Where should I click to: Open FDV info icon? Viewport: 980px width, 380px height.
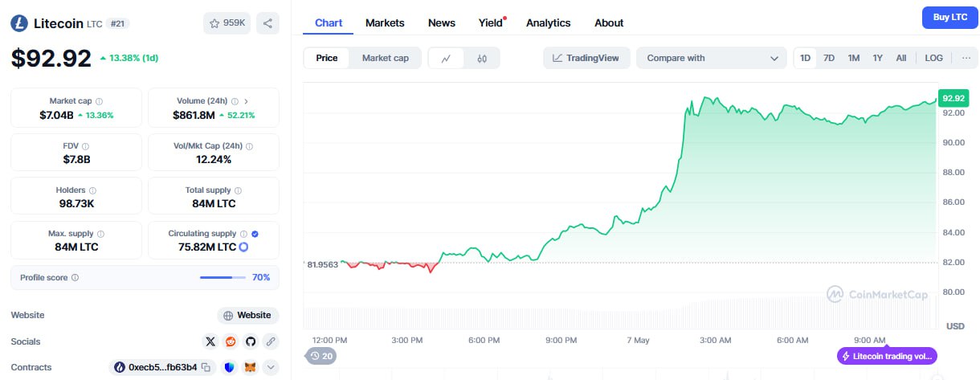(x=85, y=146)
